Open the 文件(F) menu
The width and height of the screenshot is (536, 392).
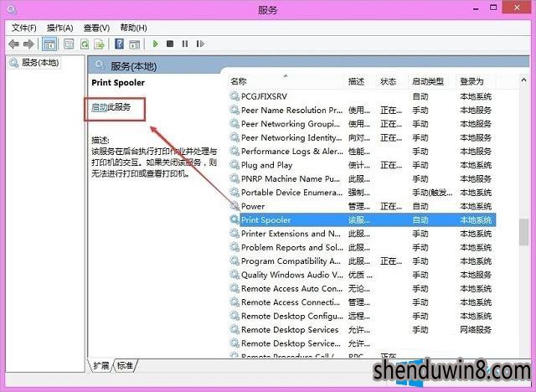click(24, 28)
